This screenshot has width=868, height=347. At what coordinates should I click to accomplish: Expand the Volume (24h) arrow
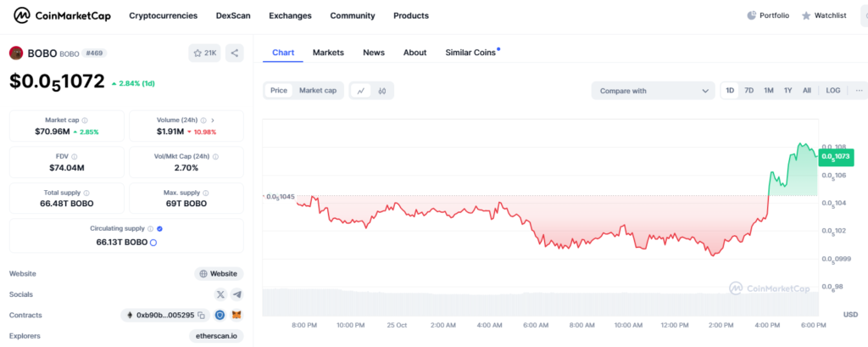[x=212, y=120]
